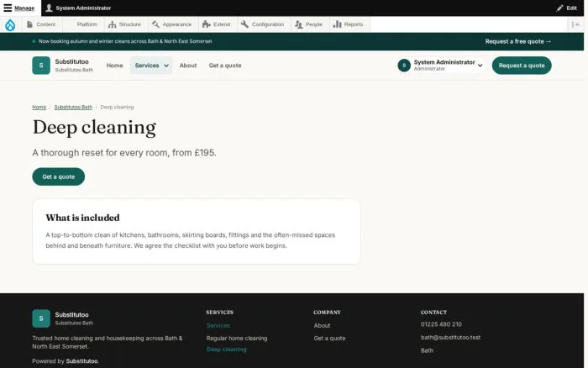Click Request a free quote banner link
This screenshot has width=588, height=368.
click(518, 41)
